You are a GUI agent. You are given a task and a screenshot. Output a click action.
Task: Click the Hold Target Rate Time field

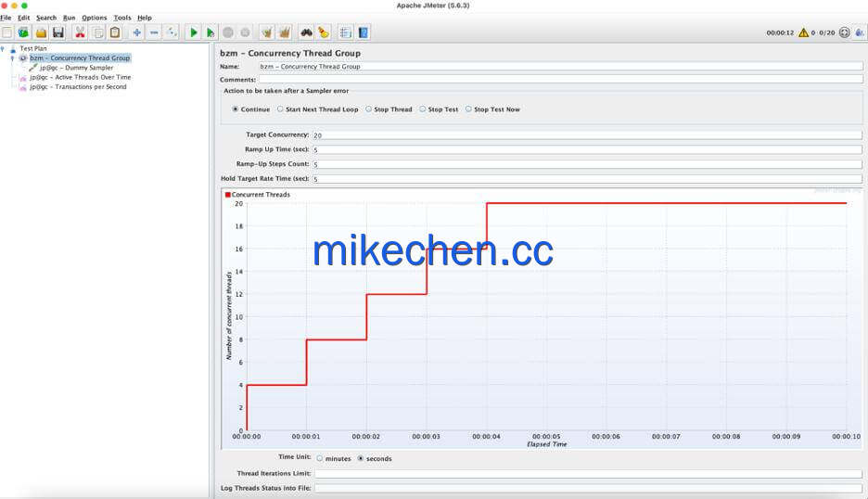(x=587, y=179)
